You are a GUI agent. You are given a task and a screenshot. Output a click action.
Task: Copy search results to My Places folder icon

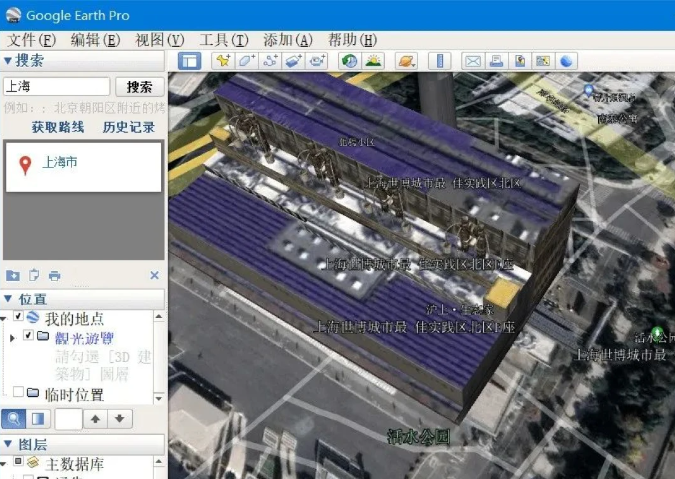coord(12,275)
